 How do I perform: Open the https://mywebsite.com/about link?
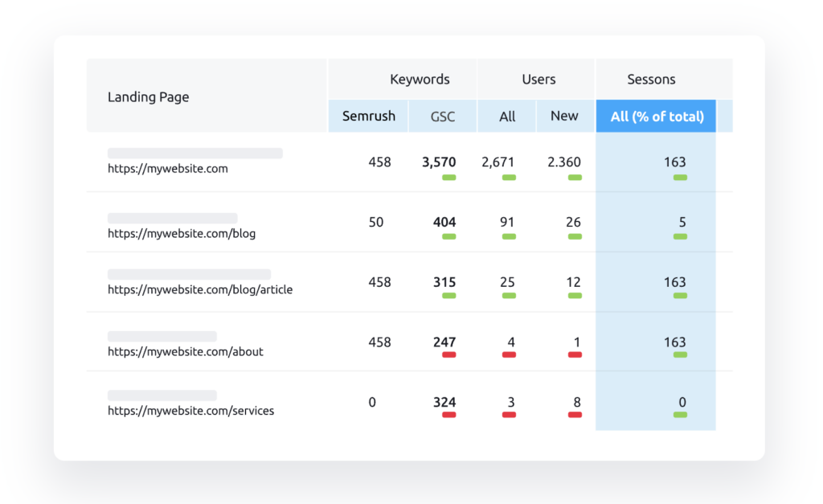click(186, 351)
